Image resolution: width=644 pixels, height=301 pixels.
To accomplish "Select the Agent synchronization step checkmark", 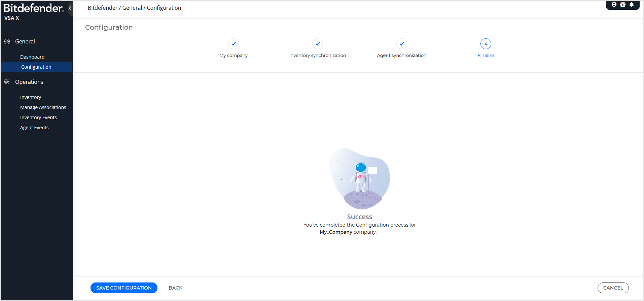I will (x=402, y=44).
